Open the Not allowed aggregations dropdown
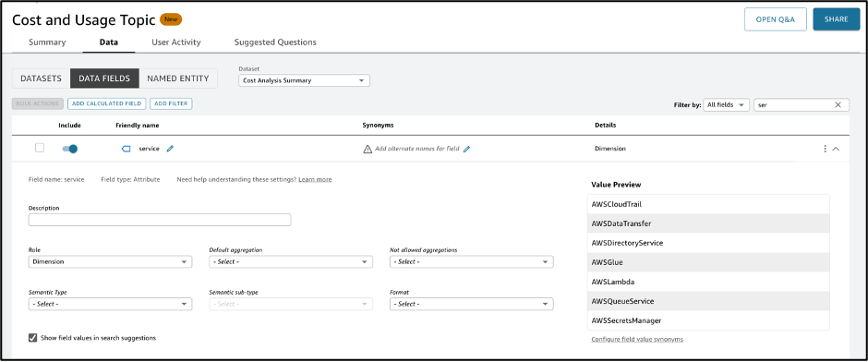Screen dimensions: 868x362 point(472,262)
